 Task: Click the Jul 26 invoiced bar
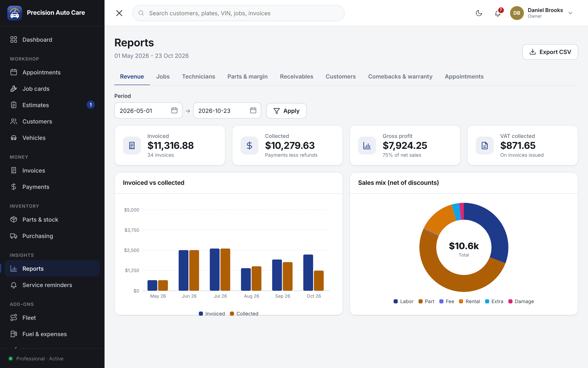click(x=215, y=270)
